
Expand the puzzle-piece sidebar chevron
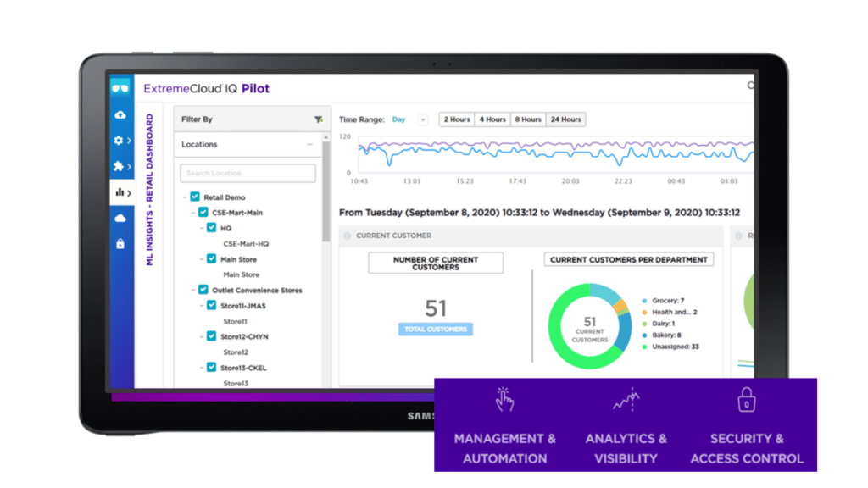tap(130, 166)
